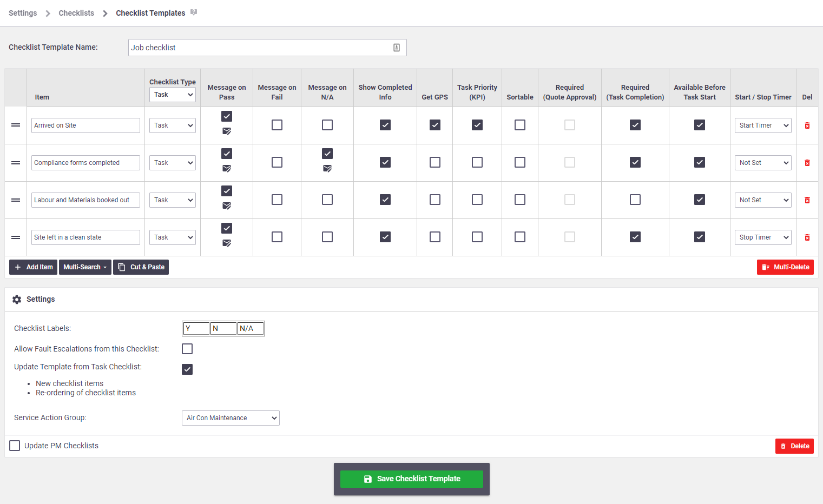Click the Y checklist label field
The width and height of the screenshot is (823, 504).
click(196, 328)
